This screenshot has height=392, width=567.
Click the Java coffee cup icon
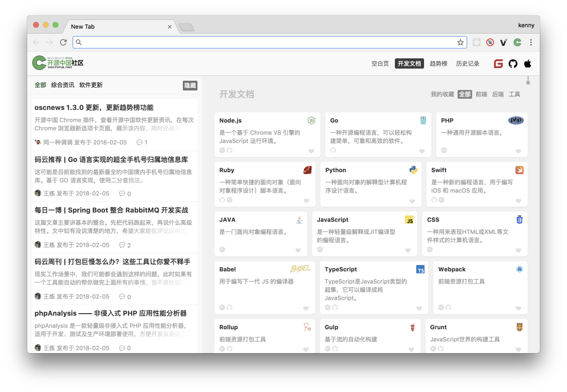click(300, 219)
